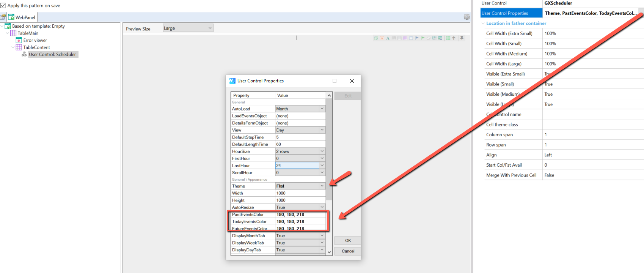Screen dimensions: 644x273
Task: Click the Property column header in dialog
Action: coord(253,95)
